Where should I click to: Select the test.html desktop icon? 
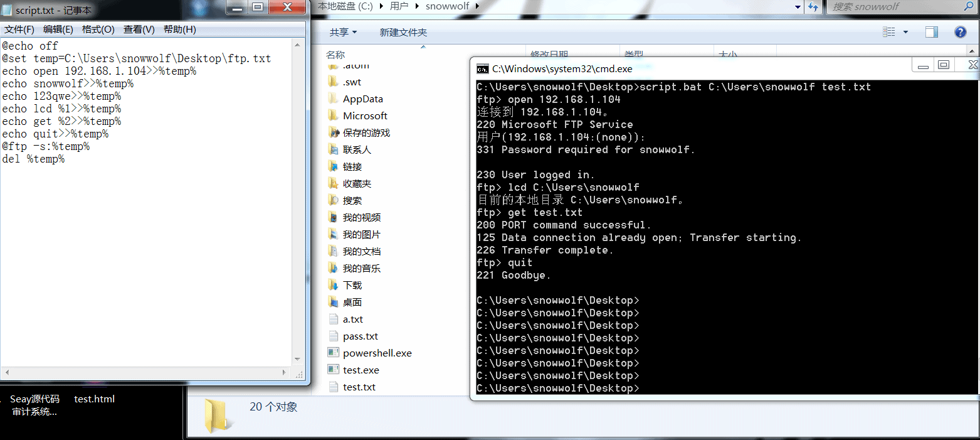[x=95, y=399]
